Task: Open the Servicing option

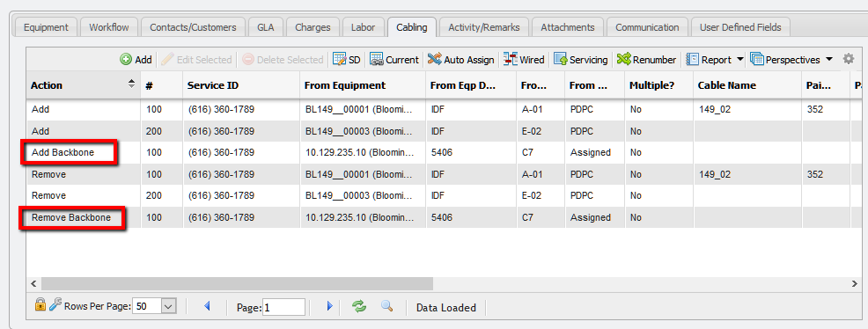Action: [581, 59]
